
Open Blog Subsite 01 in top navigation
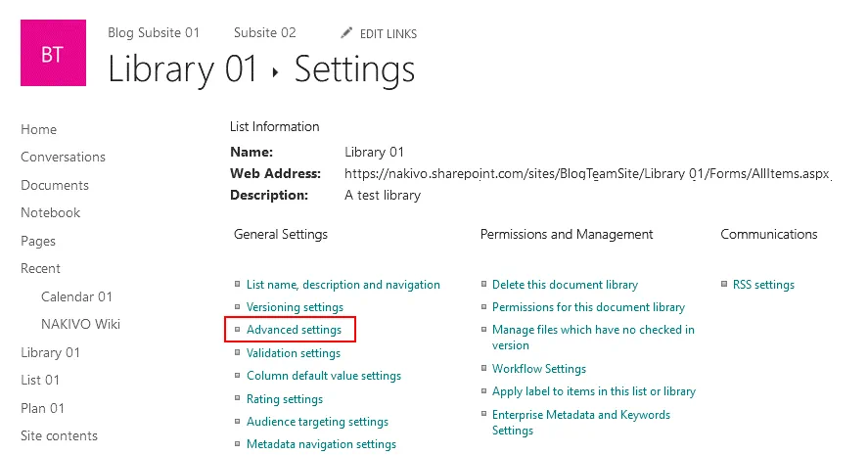click(x=154, y=33)
